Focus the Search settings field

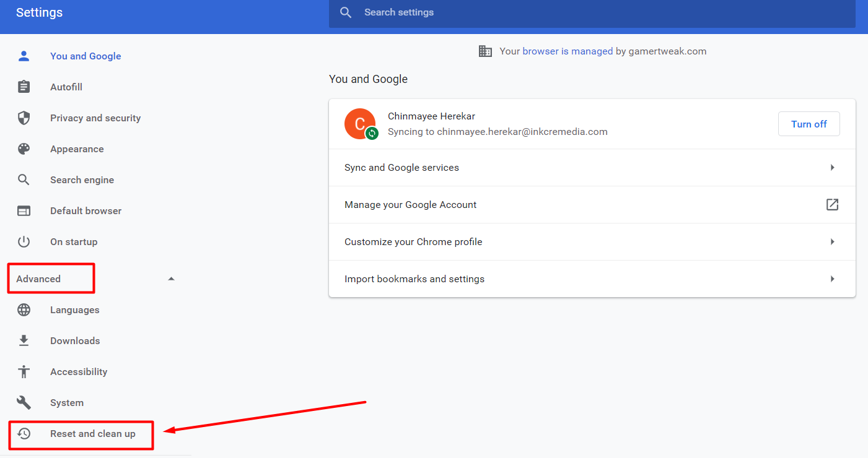tap(592, 12)
